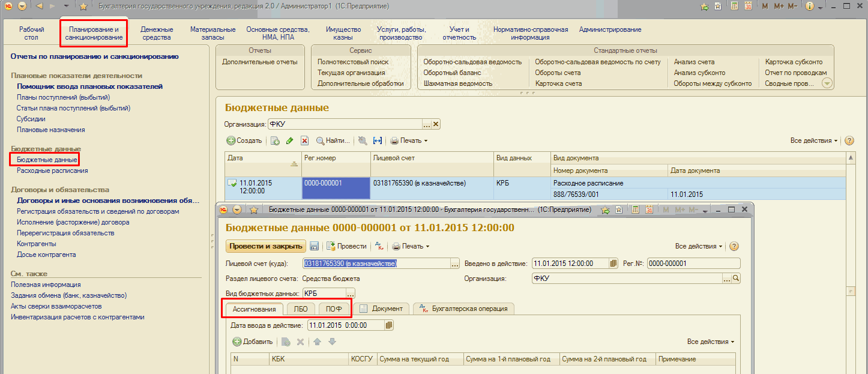Clear the organization filter value
868x374 pixels.
(436, 124)
